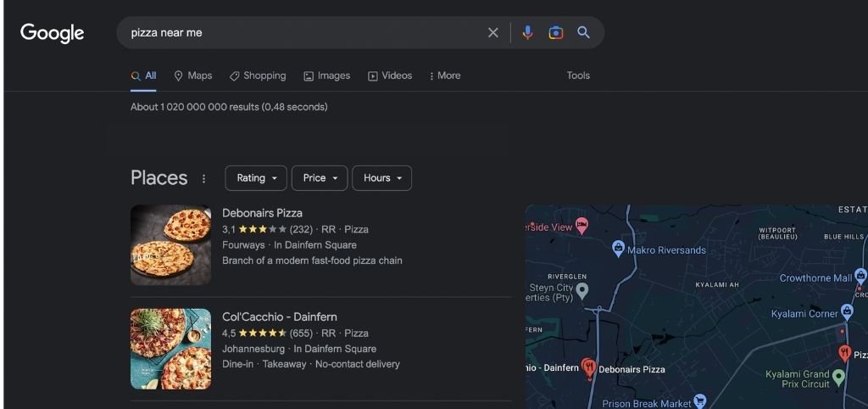Open Google Lens camera search
The width and height of the screenshot is (868, 409).
pos(555,33)
